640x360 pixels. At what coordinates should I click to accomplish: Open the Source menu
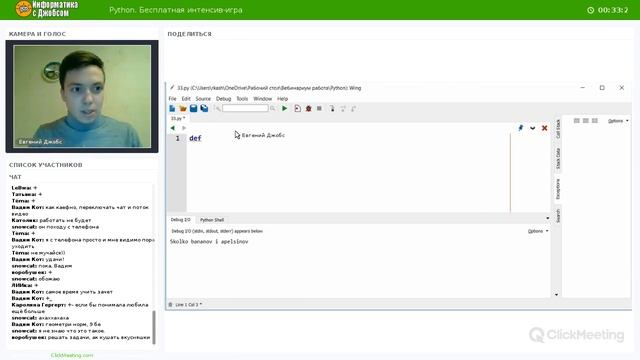point(203,99)
